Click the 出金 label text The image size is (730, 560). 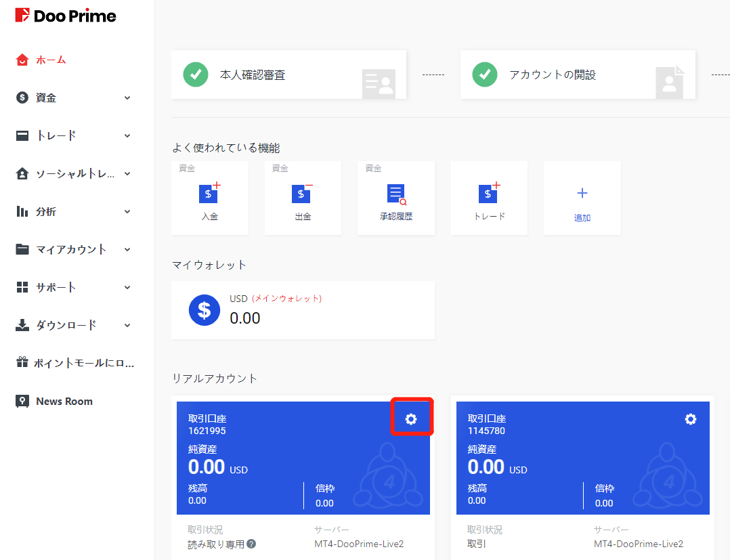click(303, 217)
